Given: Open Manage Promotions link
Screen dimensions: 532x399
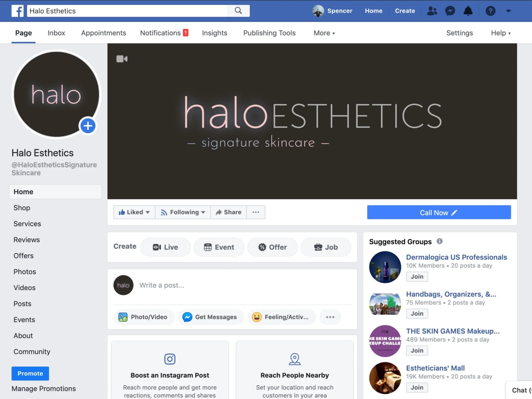Looking at the screenshot, I should [x=44, y=389].
